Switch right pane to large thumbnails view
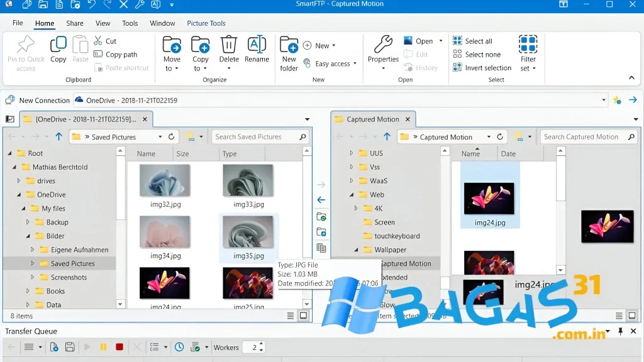This screenshot has height=362, width=644. click(632, 315)
